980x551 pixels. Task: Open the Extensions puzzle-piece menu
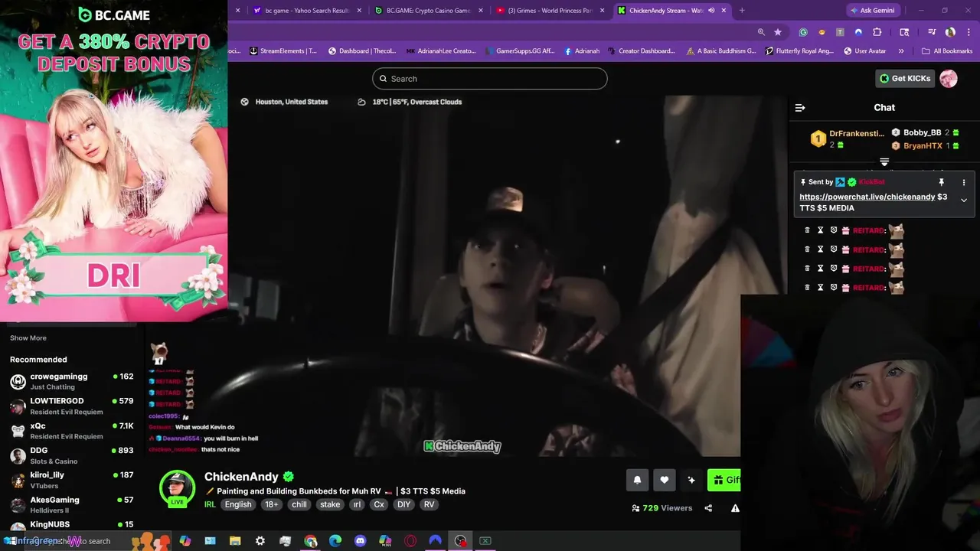[877, 32]
